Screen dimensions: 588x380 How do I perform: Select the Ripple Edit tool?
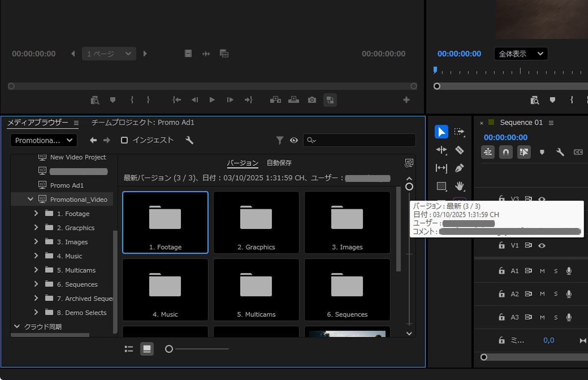tap(441, 150)
